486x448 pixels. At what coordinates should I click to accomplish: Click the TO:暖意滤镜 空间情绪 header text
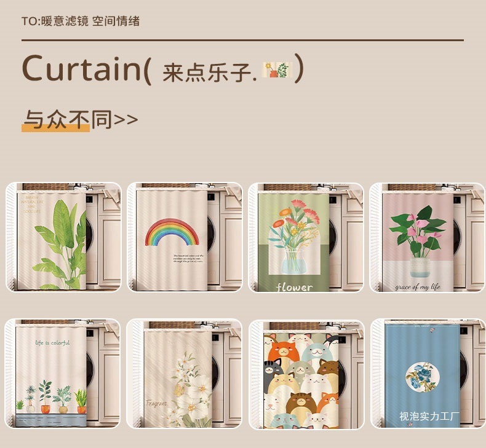[81, 21]
